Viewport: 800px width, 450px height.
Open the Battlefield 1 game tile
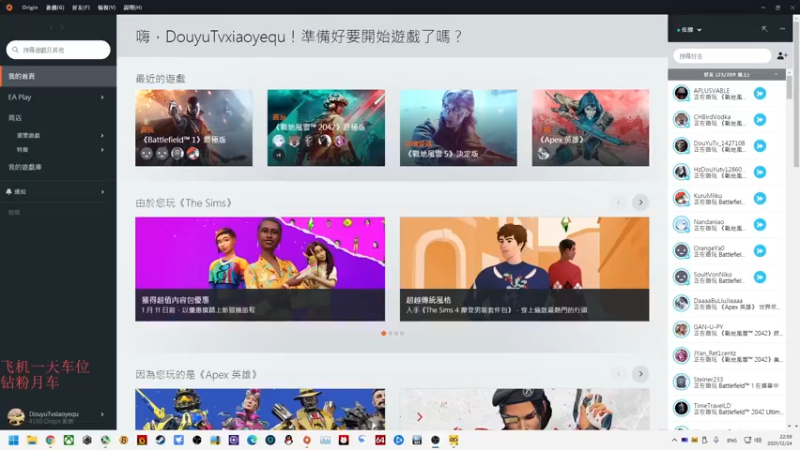[194, 128]
